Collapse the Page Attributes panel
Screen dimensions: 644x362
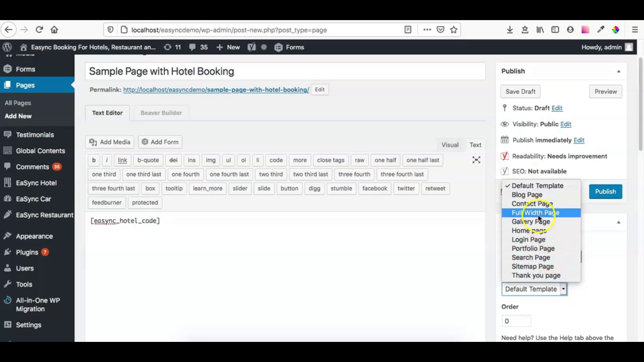click(x=619, y=222)
